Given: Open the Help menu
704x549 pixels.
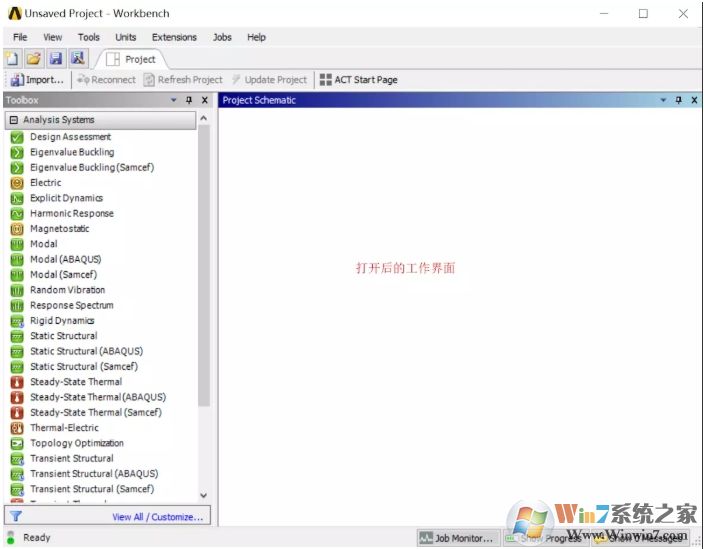Looking at the screenshot, I should pyautogui.click(x=256, y=37).
